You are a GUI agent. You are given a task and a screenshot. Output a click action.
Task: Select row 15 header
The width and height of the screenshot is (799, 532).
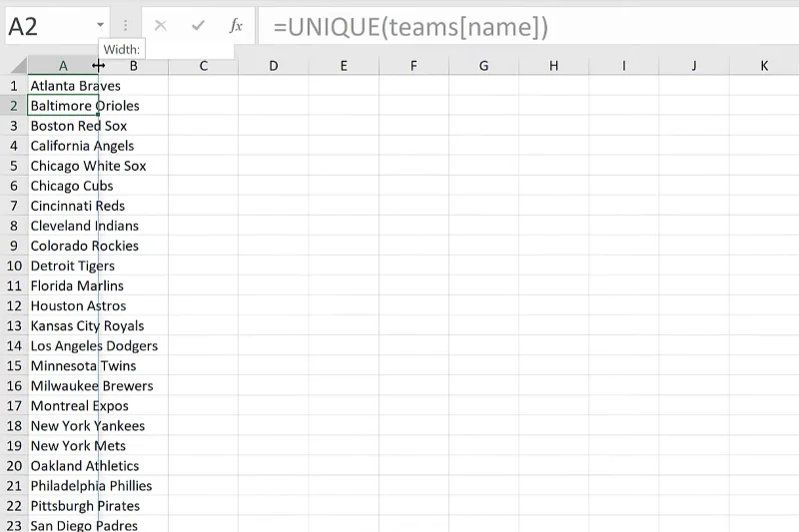tap(14, 365)
